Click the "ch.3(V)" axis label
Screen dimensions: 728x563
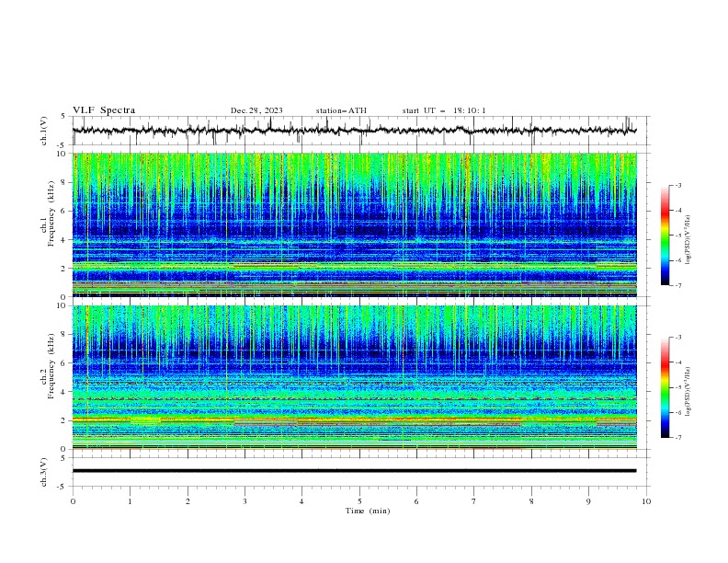[x=44, y=472]
